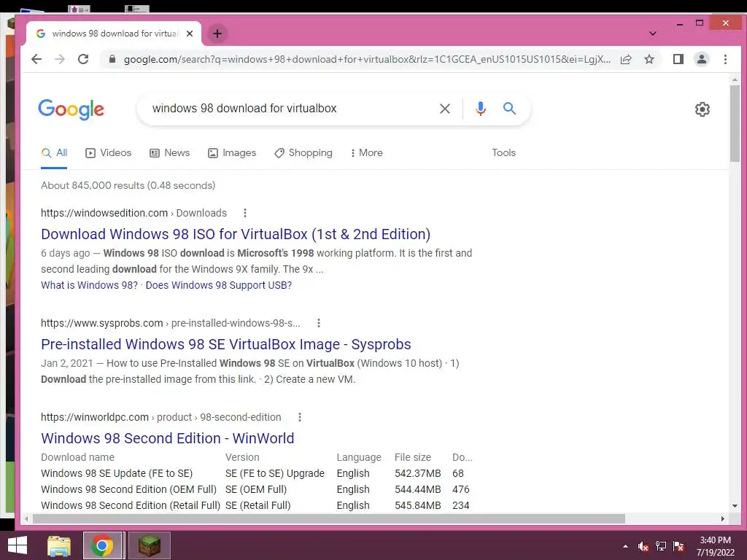This screenshot has width=747, height=560.
Task: Click the 'Windows 98 SE Update (FE to SE)' row
Action: click(256, 473)
